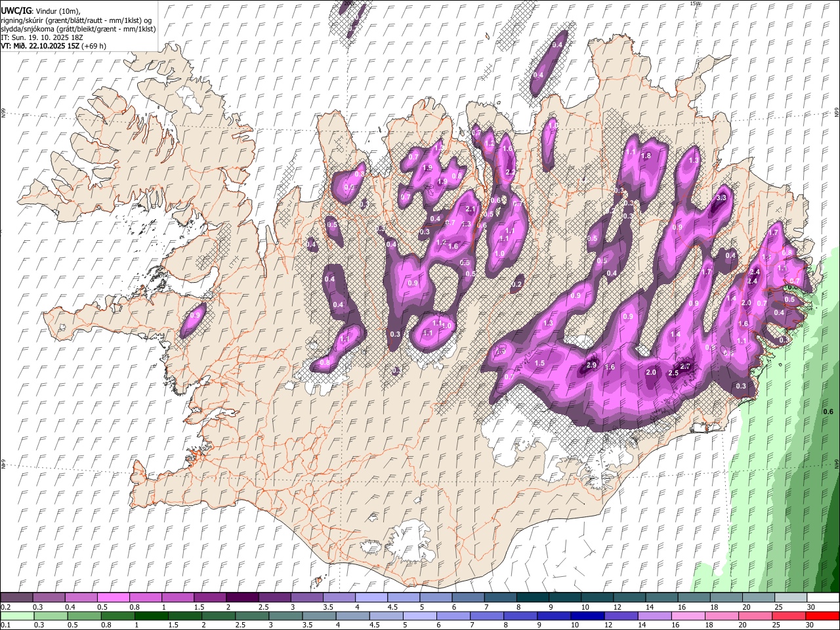Click the 'rigning/skúrir' legend description line
This screenshot has width=840, height=630.
[x=76, y=20]
